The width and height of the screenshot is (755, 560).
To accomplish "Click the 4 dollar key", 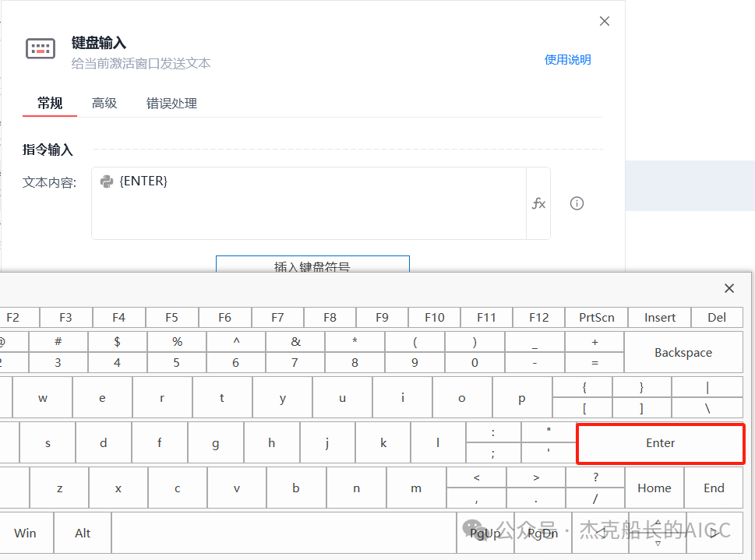I will click(x=117, y=353).
